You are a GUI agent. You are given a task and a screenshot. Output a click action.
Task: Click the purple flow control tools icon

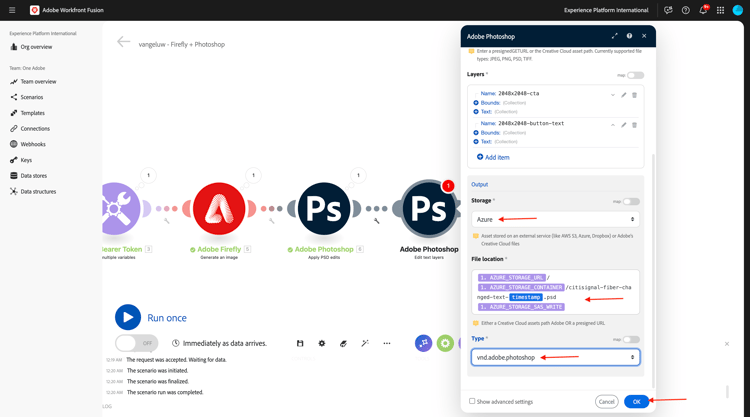point(423,343)
